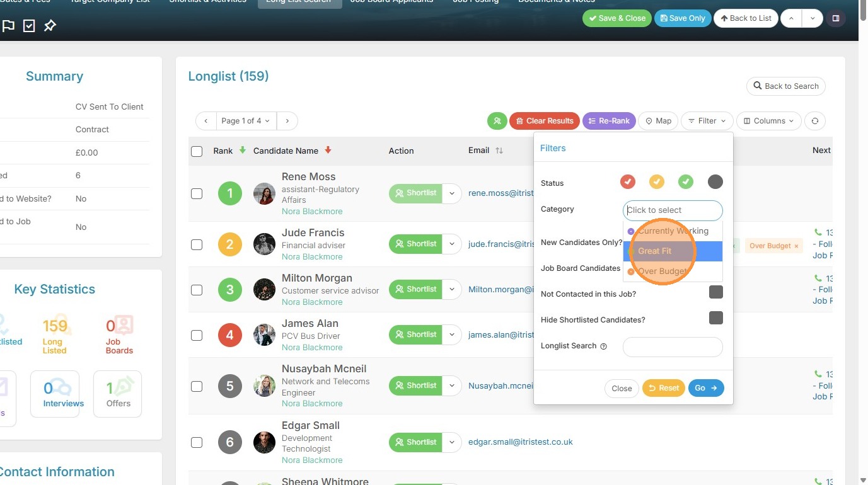Open the Page 1 of 4 dropdown
Viewport: 868px width, 485px height.
(x=246, y=121)
